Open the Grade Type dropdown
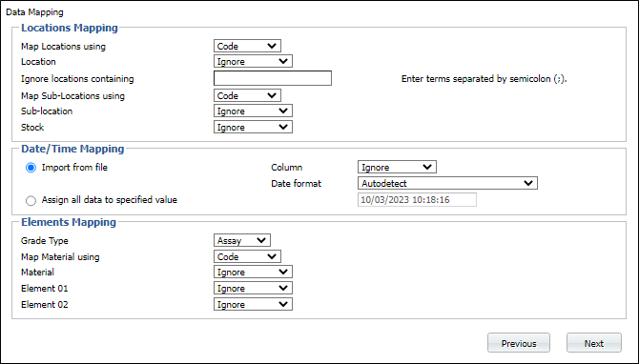639x364 pixels. (241, 241)
